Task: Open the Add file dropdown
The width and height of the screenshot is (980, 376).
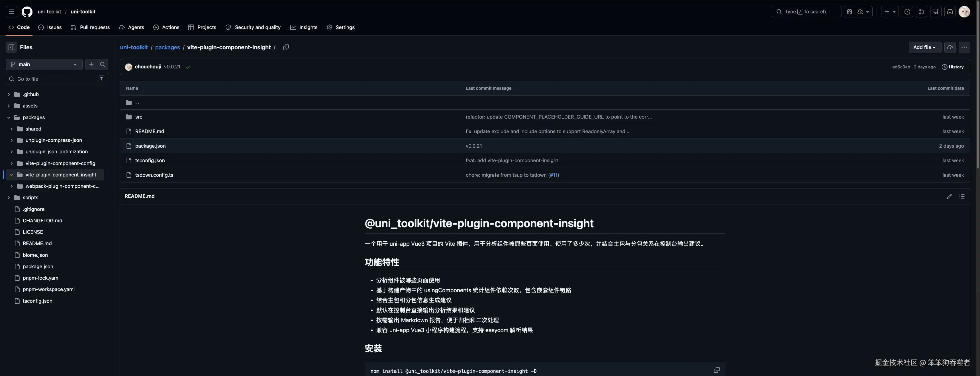Action: pyautogui.click(x=925, y=47)
